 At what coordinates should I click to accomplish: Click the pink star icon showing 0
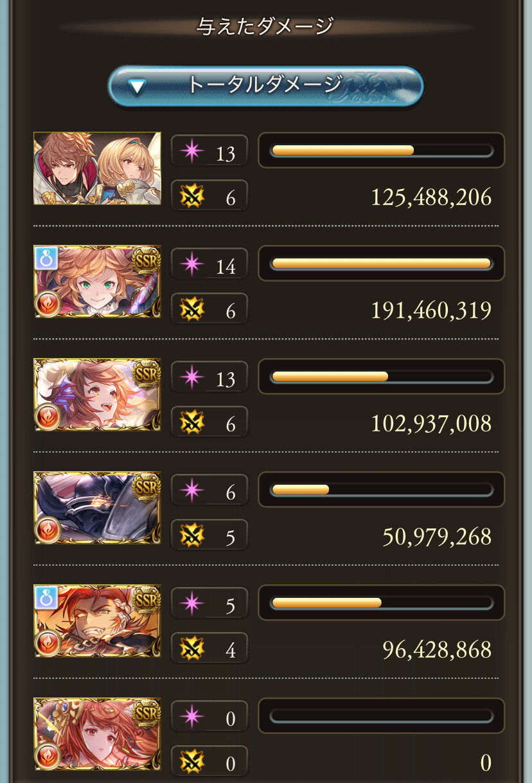point(191,717)
